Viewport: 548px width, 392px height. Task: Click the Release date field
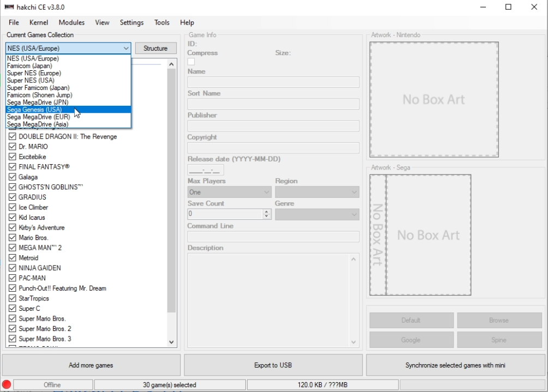(206, 170)
